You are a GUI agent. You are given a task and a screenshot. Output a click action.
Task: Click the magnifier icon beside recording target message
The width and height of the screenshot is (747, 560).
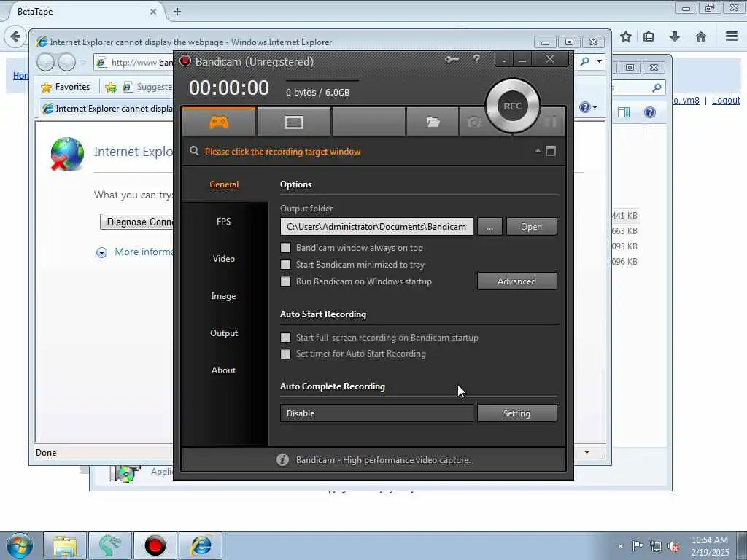(194, 151)
